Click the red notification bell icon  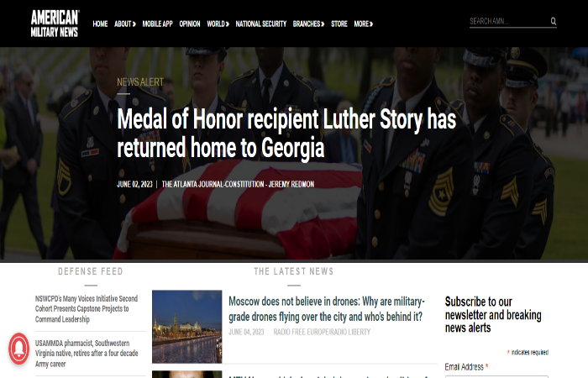19,349
